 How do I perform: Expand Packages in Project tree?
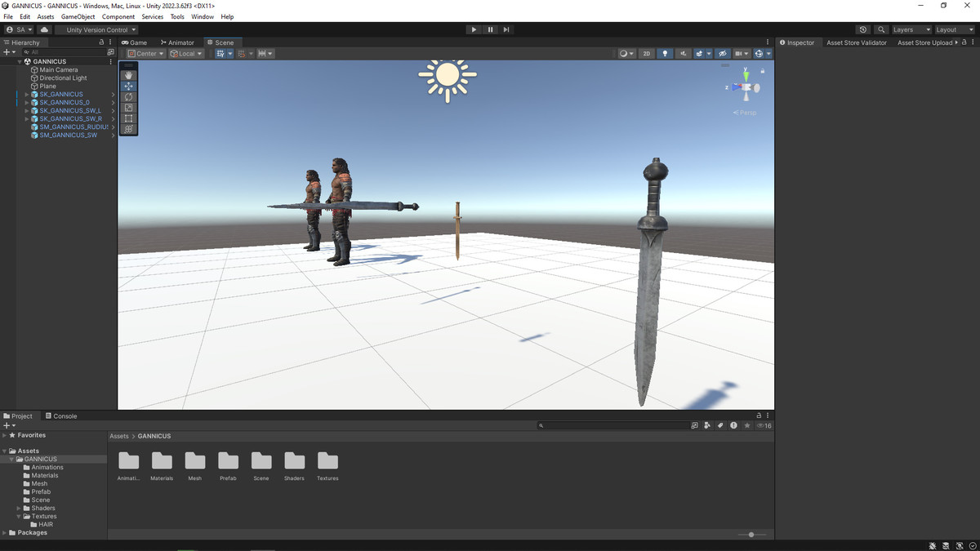point(5,532)
